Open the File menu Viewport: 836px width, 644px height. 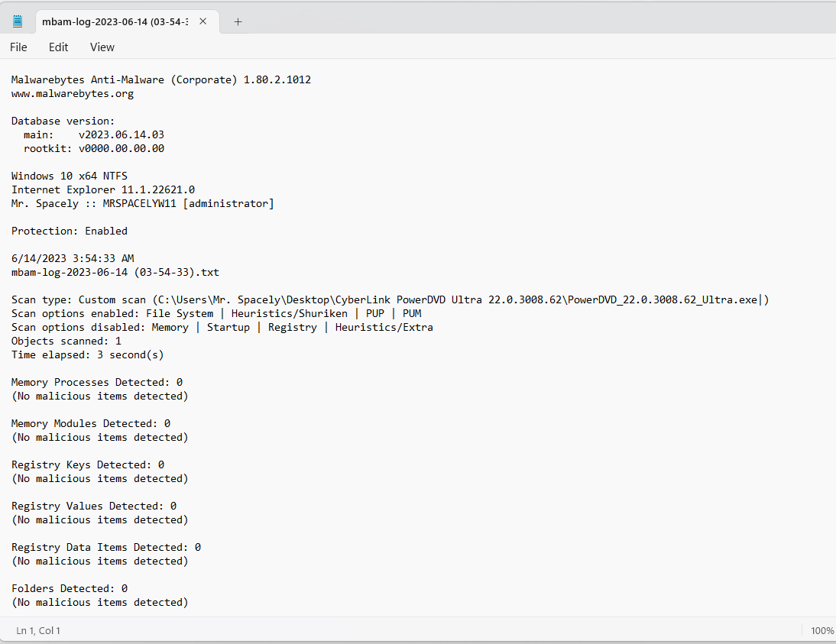pyautogui.click(x=18, y=47)
